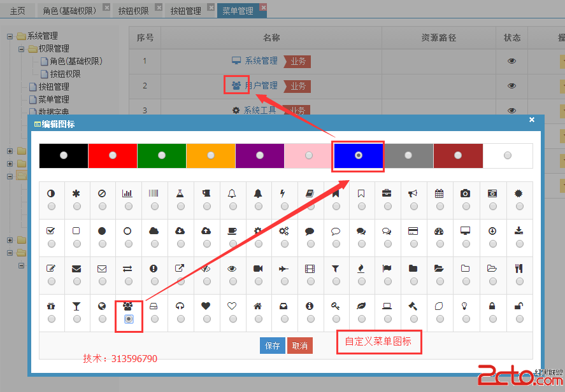
Task: Click the 取消 button
Action: (300, 346)
